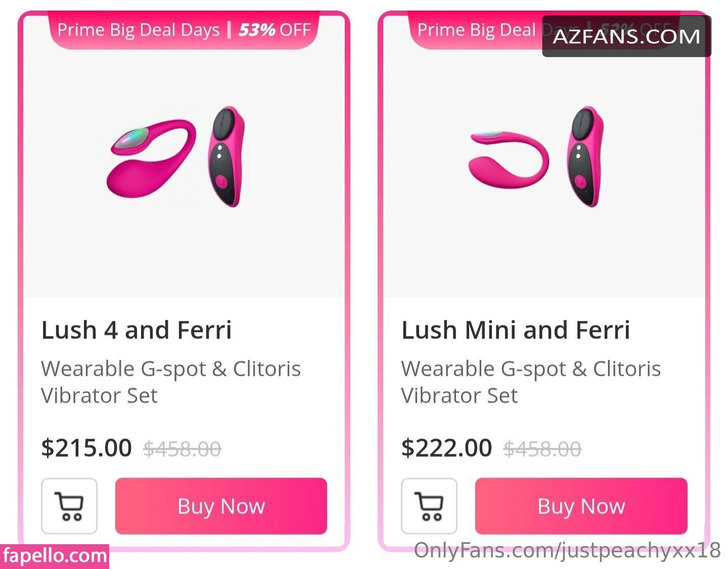Add Lush Mini and Ferri to cart
728x569 pixels.
click(429, 506)
